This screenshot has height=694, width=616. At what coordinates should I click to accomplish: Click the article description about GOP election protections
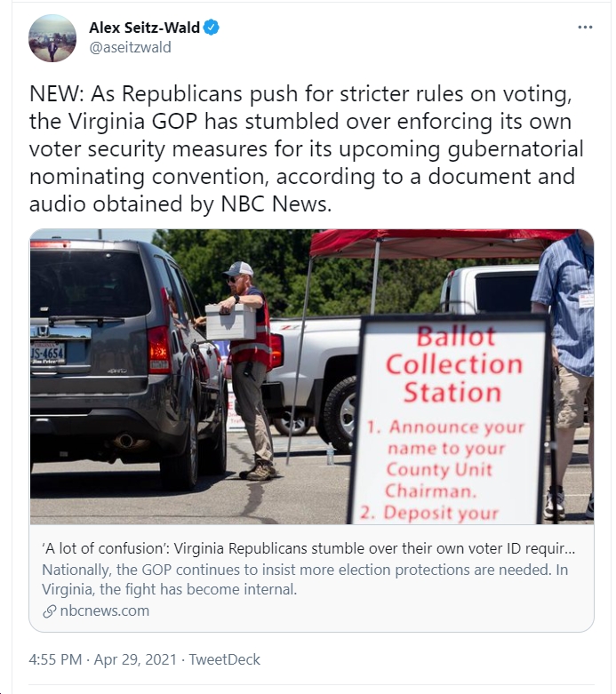click(305, 579)
